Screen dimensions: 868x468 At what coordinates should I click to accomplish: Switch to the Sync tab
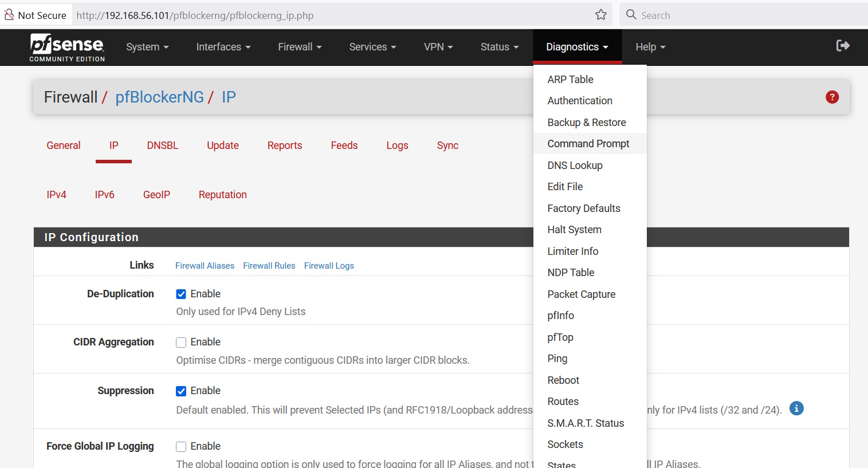pyautogui.click(x=447, y=145)
